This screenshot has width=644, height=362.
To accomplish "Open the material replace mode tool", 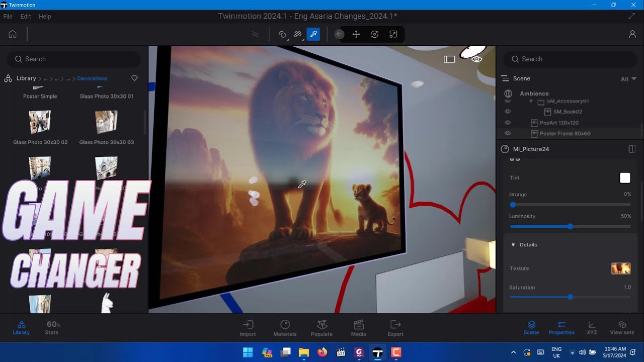I will click(298, 34).
